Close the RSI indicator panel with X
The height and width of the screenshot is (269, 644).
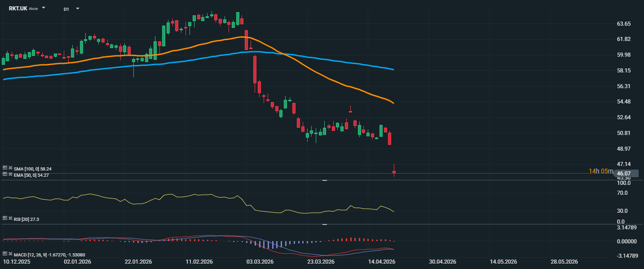pyautogui.click(x=10, y=218)
